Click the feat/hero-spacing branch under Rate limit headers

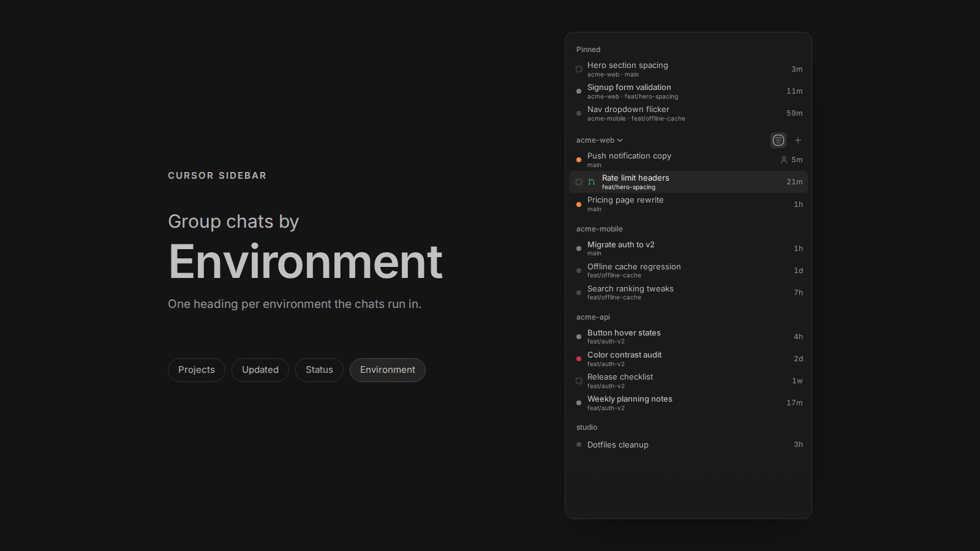(x=628, y=187)
